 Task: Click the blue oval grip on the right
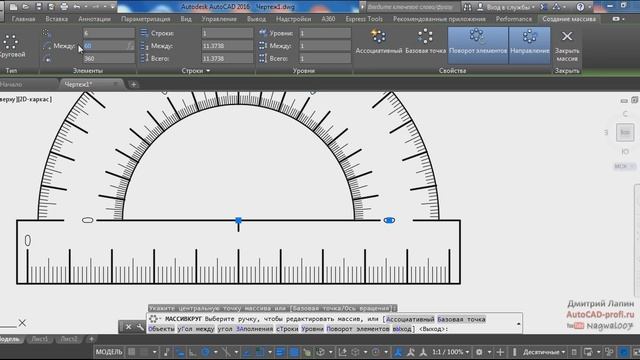(x=389, y=220)
